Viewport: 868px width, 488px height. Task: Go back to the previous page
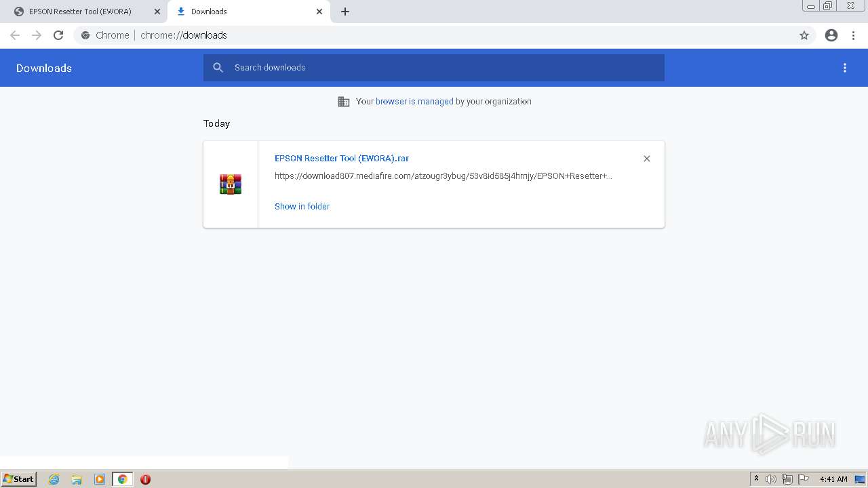(x=15, y=35)
